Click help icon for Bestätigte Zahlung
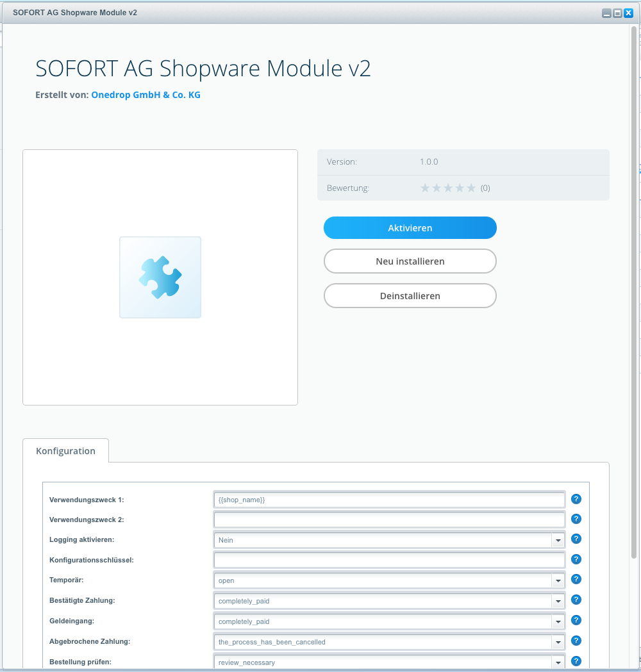Screen dimensions: 641x672 click(x=576, y=600)
